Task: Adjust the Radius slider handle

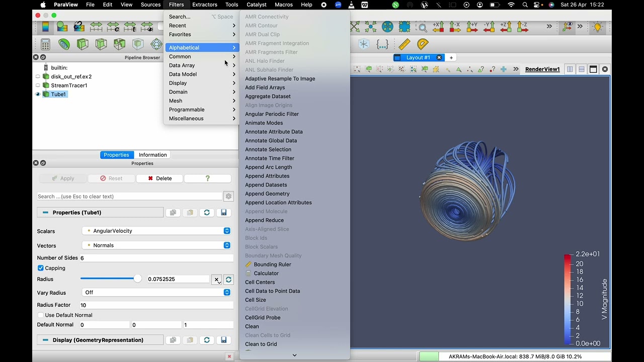Action: [x=137, y=279]
